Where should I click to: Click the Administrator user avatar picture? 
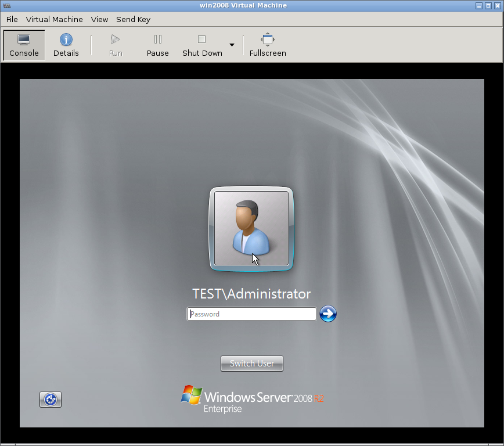click(x=251, y=228)
